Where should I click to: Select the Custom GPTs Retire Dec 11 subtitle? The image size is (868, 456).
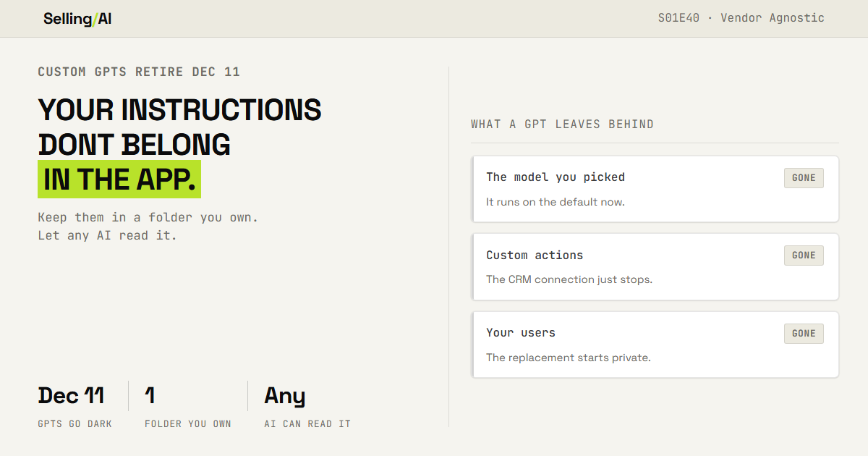pos(139,72)
